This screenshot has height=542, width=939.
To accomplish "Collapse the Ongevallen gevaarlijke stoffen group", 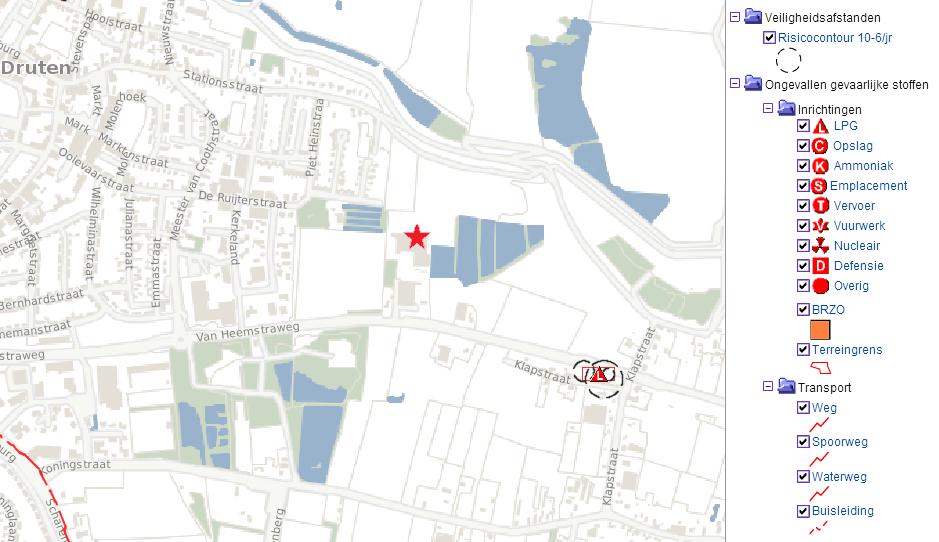I will click(735, 84).
